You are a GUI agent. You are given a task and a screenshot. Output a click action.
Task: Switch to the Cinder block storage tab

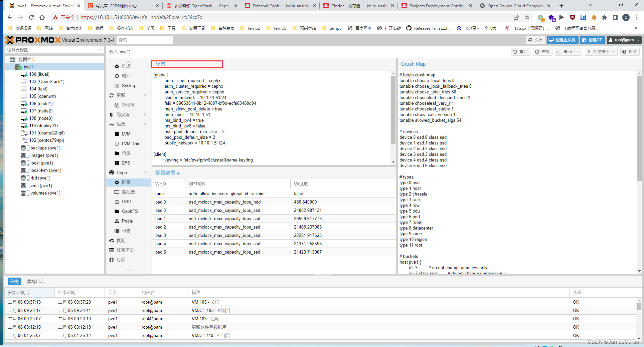tap(358, 6)
